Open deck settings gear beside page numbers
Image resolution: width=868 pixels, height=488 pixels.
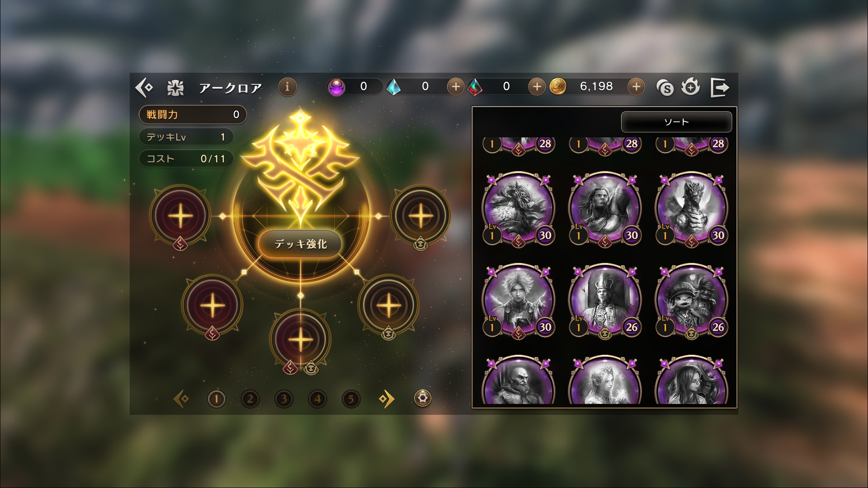[423, 398]
